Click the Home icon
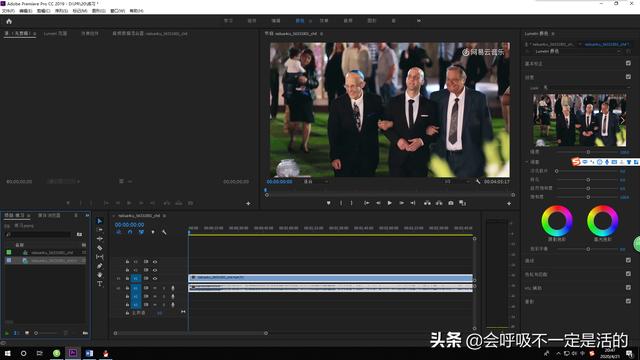The width and height of the screenshot is (640, 360). click(x=9, y=21)
